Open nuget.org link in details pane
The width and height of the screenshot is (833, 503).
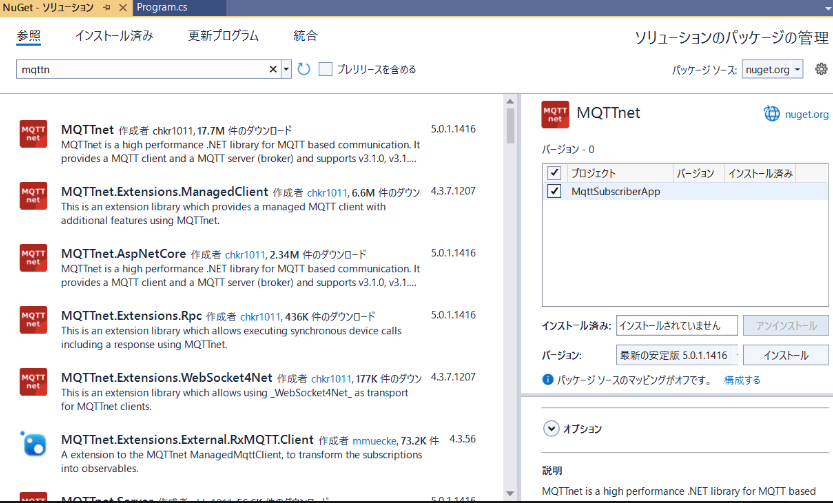[x=806, y=114]
